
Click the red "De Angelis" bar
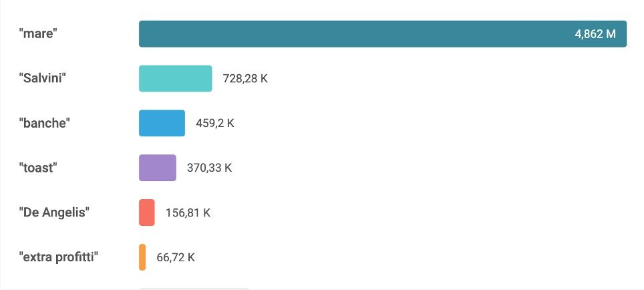coord(147,212)
